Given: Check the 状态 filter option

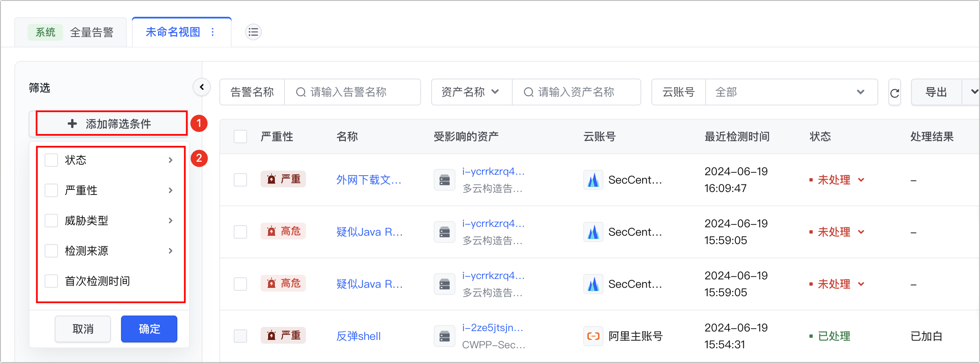Looking at the screenshot, I should pos(51,160).
